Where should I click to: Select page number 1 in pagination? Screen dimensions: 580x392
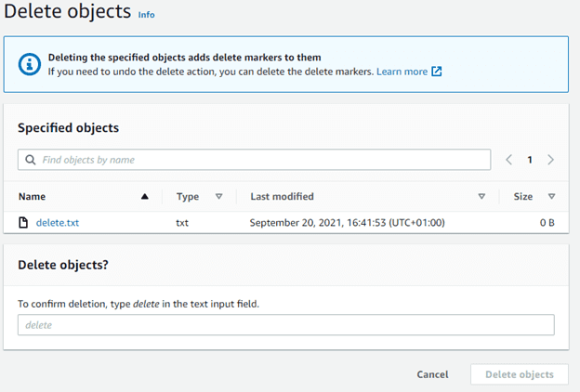tap(530, 160)
